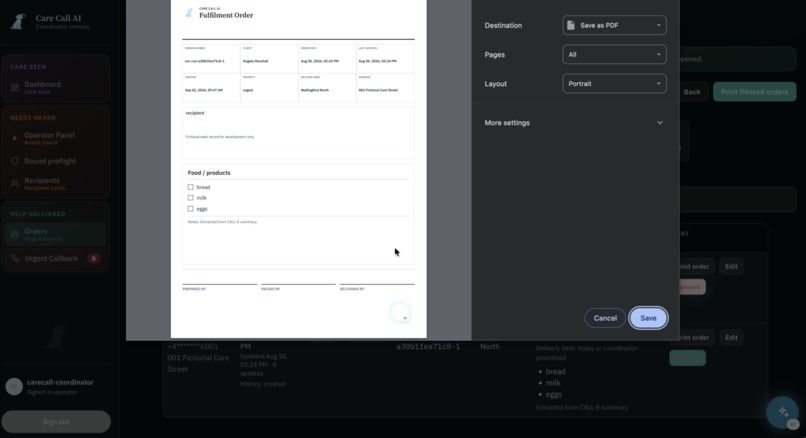
Task: Click the Back button behind dialog
Action: point(692,92)
